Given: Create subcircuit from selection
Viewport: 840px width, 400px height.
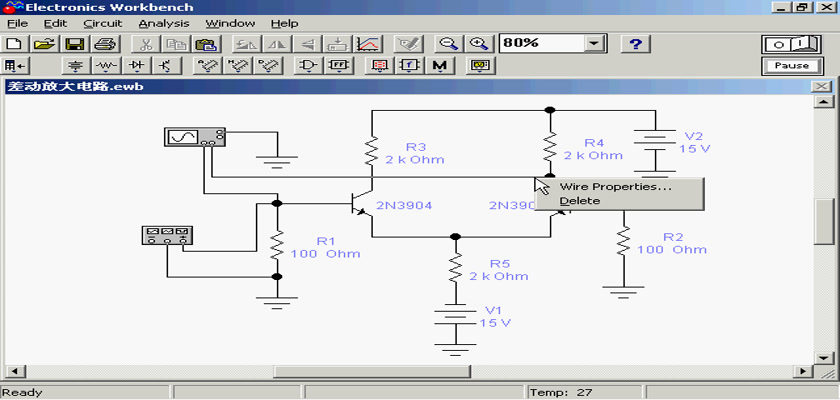Looking at the screenshot, I should 339,43.
